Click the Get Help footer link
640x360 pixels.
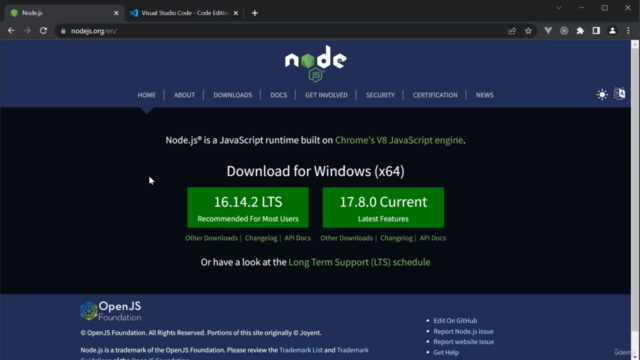pyautogui.click(x=446, y=352)
